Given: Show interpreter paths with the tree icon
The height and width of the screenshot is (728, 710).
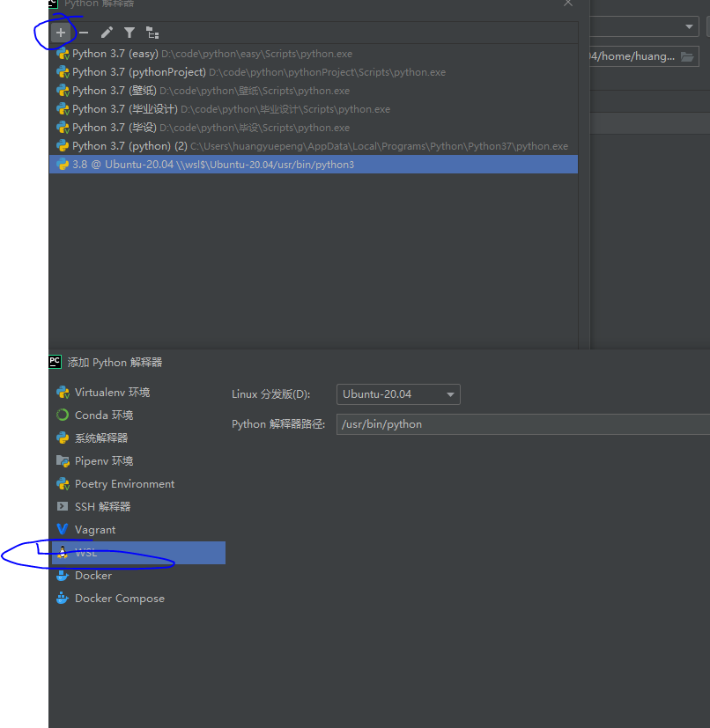Looking at the screenshot, I should [x=152, y=33].
